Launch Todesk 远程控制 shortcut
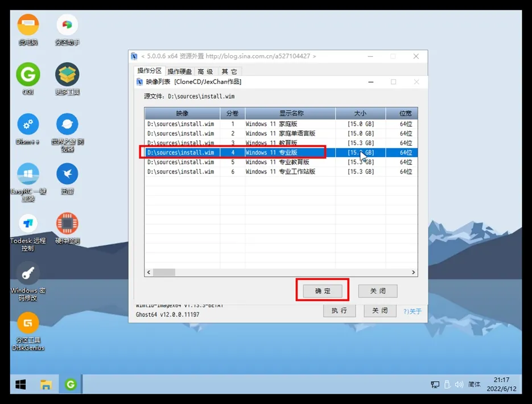The width and height of the screenshot is (532, 404). click(x=28, y=224)
